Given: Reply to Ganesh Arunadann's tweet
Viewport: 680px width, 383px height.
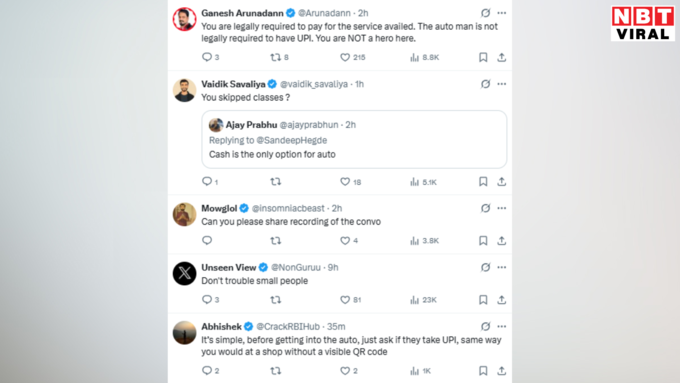Looking at the screenshot, I should (207, 57).
